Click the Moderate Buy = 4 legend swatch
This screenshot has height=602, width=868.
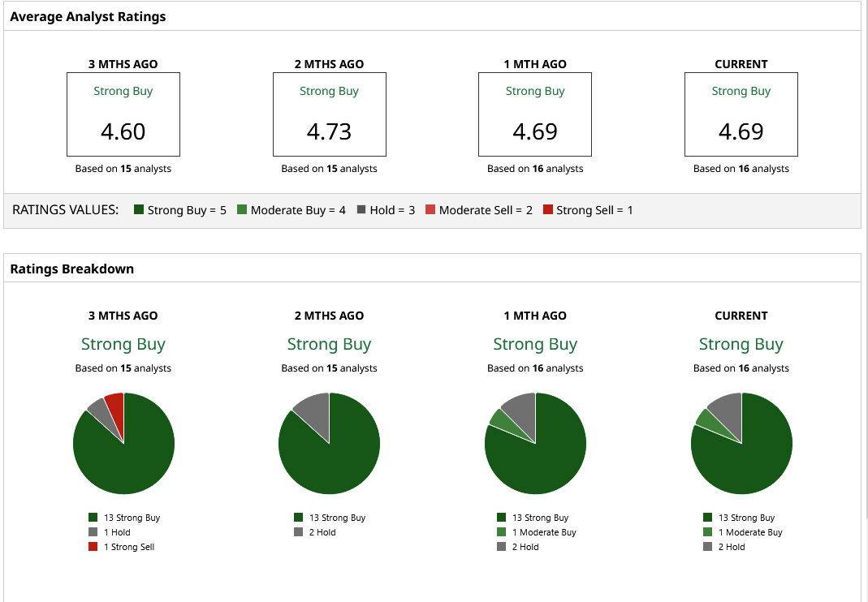[242, 209]
